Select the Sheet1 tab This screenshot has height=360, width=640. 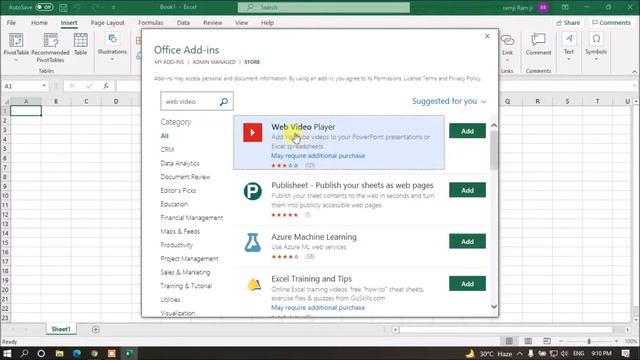point(61,329)
